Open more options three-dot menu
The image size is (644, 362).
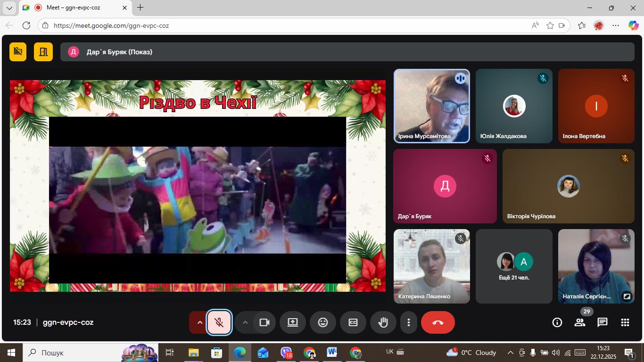(x=409, y=322)
